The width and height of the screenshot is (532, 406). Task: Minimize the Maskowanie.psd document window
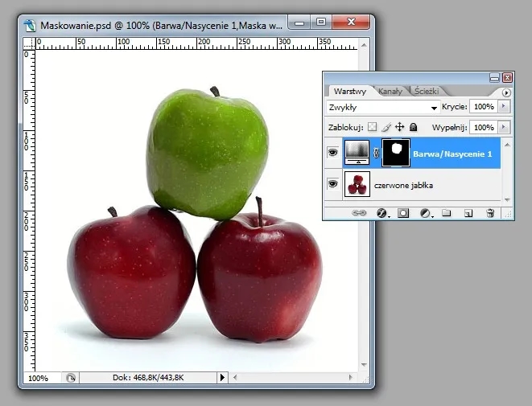299,23
